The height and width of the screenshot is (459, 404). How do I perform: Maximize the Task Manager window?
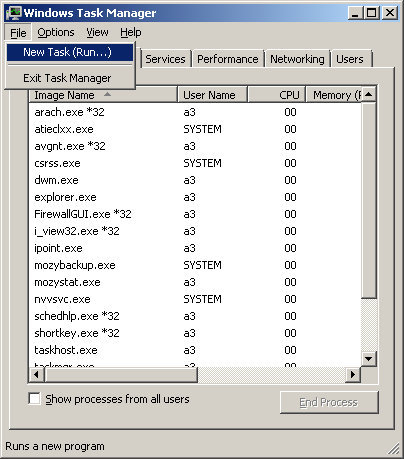pos(371,13)
